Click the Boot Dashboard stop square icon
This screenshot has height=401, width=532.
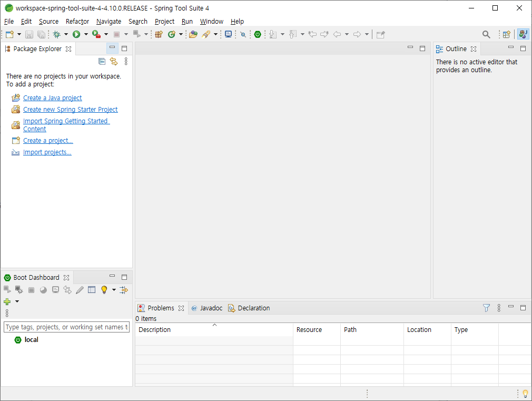tap(31, 290)
